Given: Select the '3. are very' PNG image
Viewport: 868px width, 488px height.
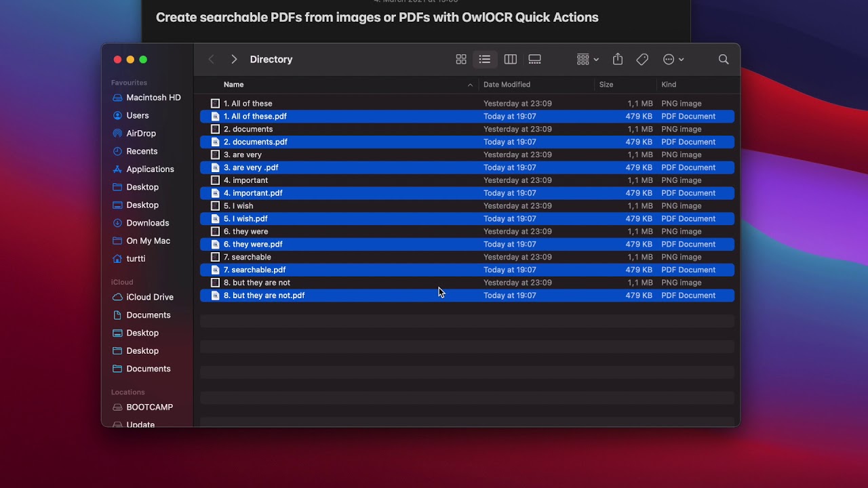Looking at the screenshot, I should tap(467, 155).
